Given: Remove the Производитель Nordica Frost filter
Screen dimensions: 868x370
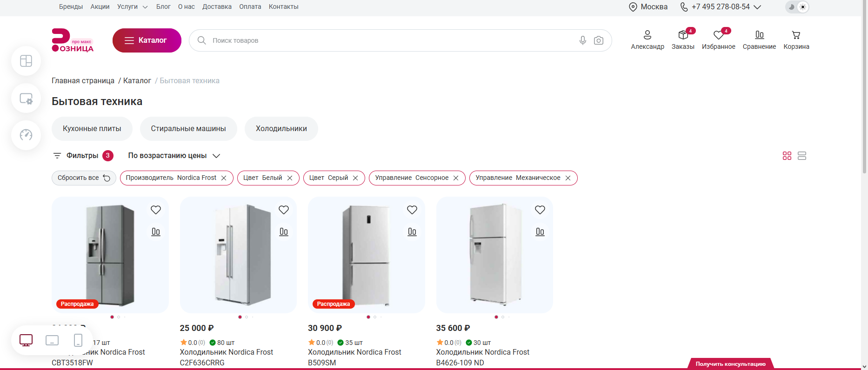Looking at the screenshot, I should (224, 178).
